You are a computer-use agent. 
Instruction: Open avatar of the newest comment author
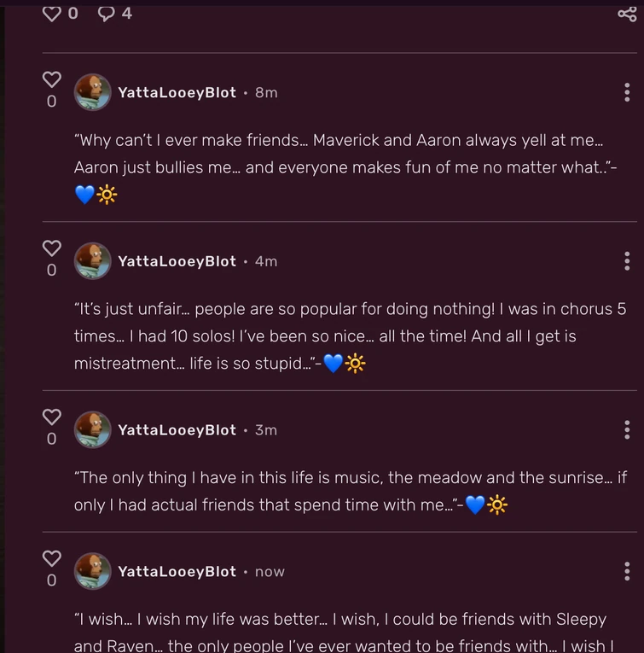tap(92, 571)
